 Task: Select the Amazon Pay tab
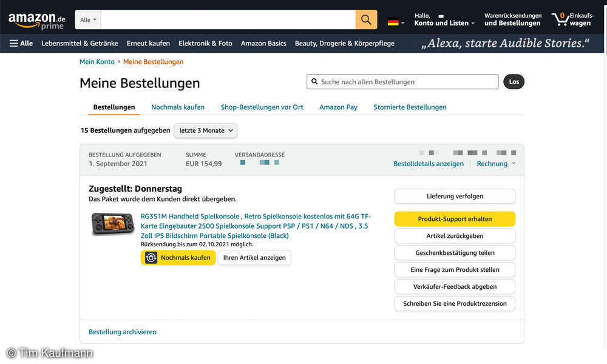338,107
